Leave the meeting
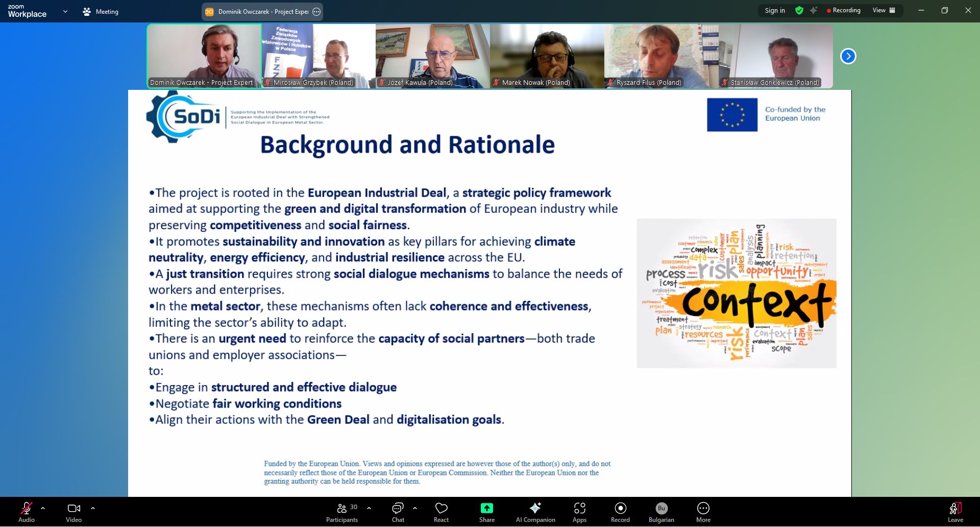 (955, 512)
